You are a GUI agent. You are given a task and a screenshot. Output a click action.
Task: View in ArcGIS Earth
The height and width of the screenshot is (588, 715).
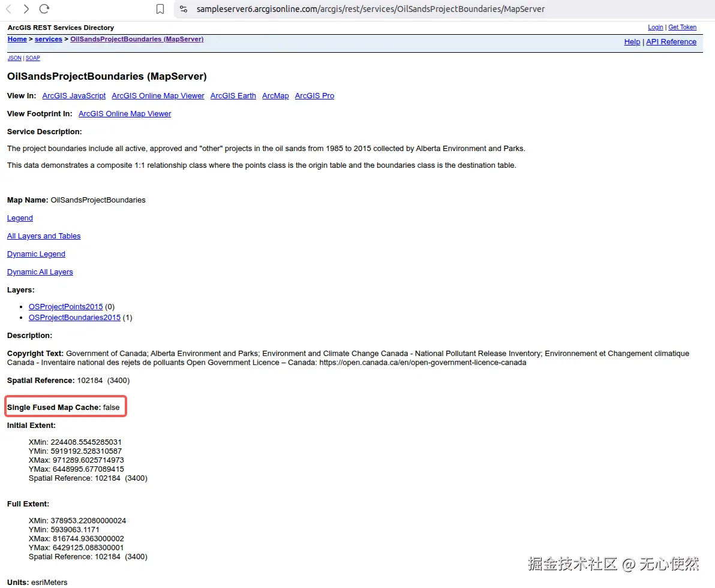coord(233,96)
